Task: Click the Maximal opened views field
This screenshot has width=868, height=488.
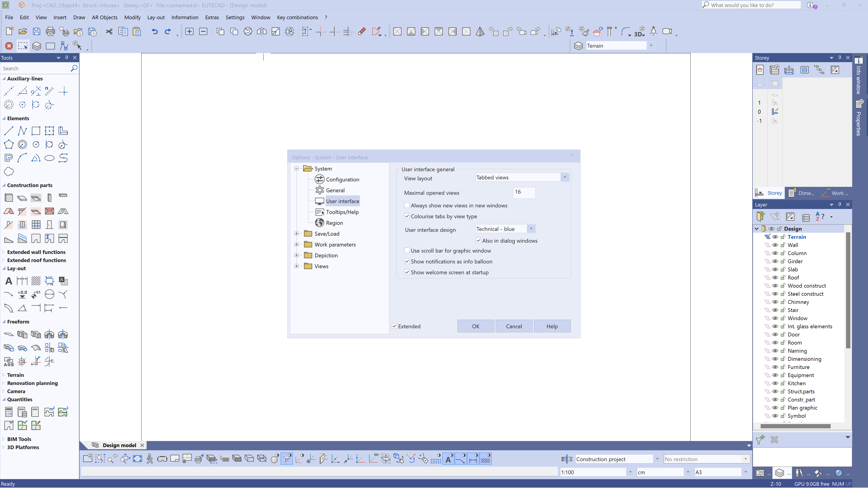Action: (524, 193)
